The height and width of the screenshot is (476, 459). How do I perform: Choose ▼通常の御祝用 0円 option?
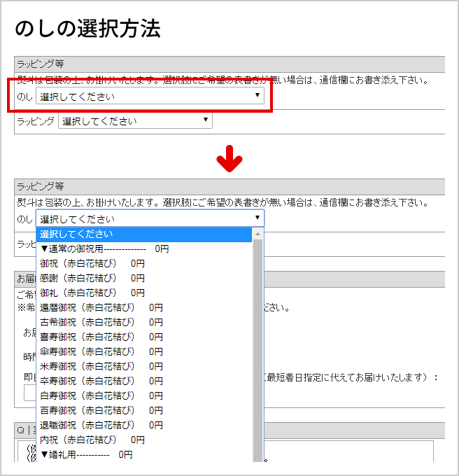144,249
